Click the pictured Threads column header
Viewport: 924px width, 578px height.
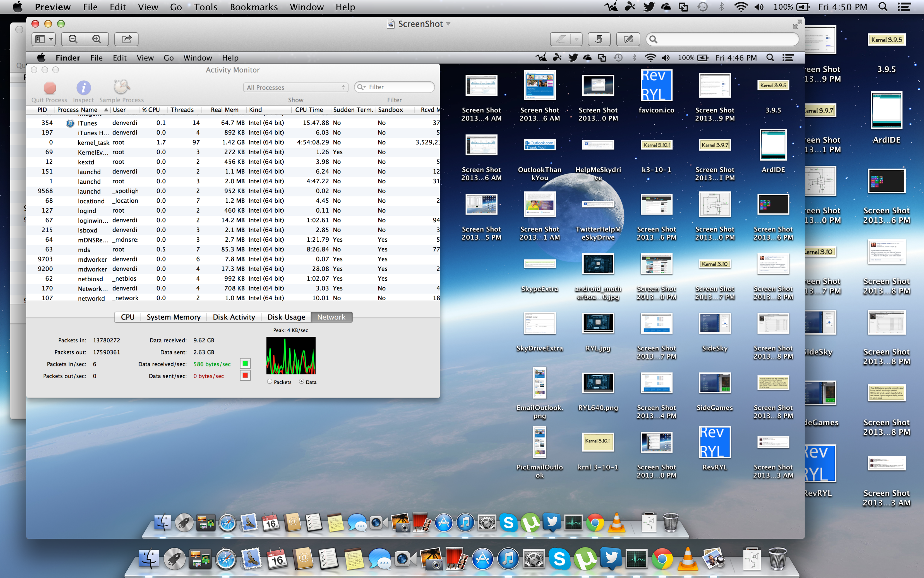tap(182, 110)
